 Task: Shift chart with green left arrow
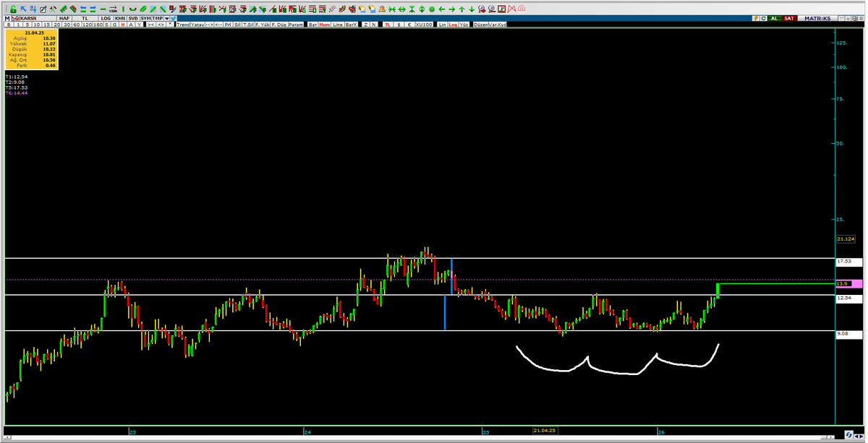[x=442, y=9]
